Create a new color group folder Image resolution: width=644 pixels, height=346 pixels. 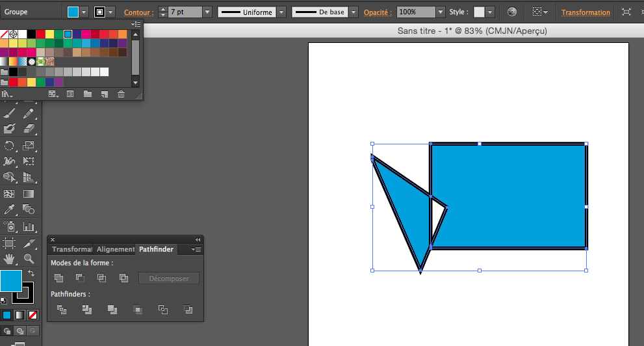pos(88,94)
